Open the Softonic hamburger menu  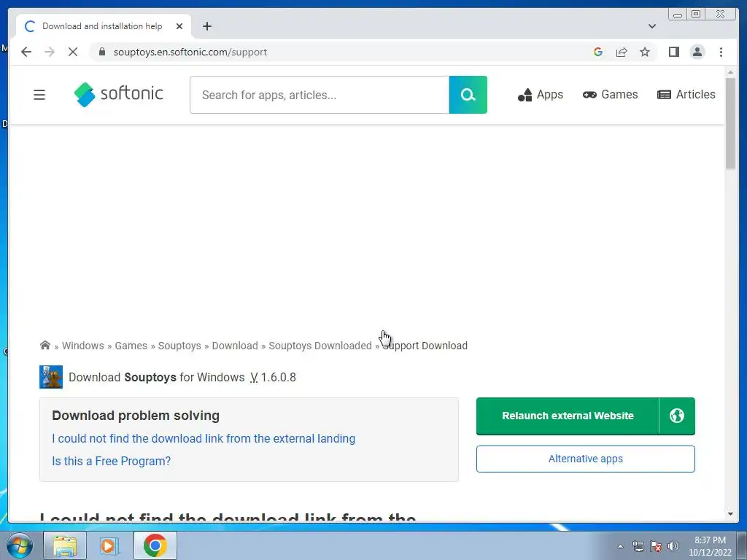(x=39, y=95)
